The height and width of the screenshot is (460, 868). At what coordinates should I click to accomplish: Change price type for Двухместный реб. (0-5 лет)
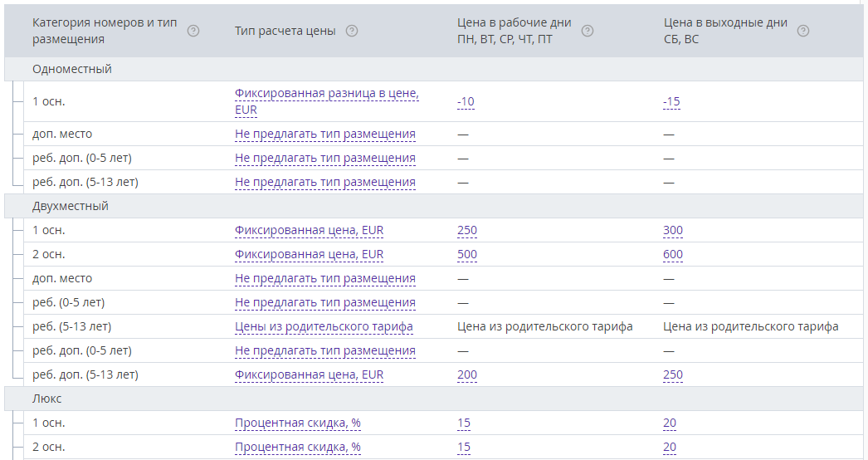[325, 302]
